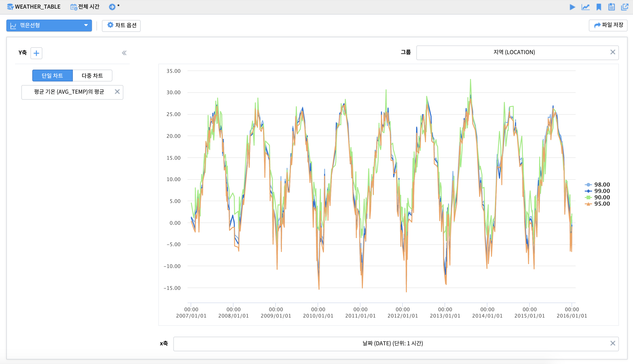
Task: Click the WEATHER_TABLE table selector
Action: (x=34, y=7)
